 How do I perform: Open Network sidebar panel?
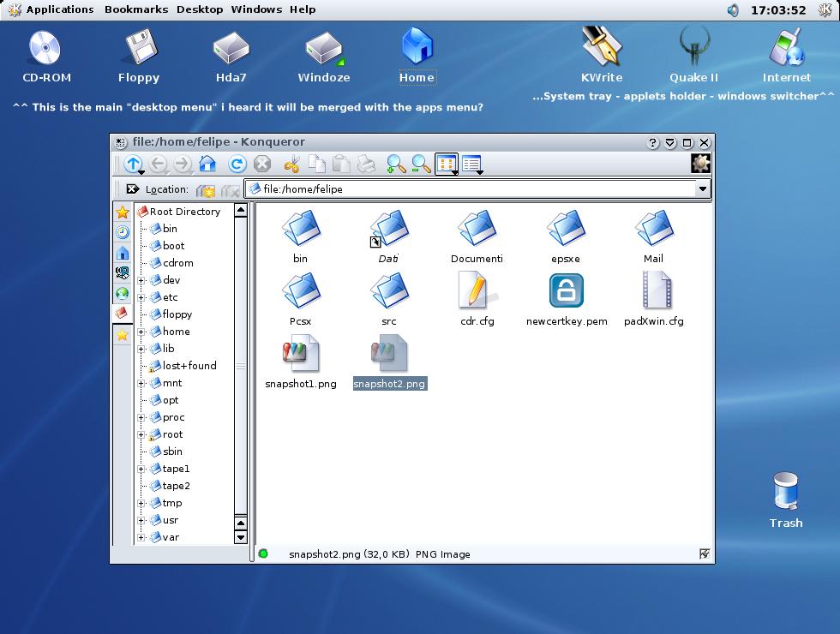coord(123,273)
